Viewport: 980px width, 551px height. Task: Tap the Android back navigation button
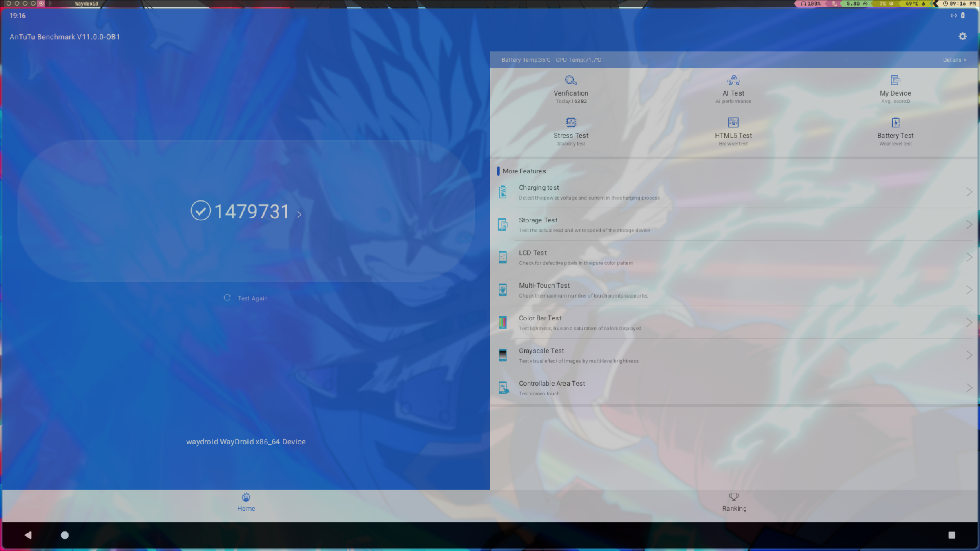[x=28, y=535]
